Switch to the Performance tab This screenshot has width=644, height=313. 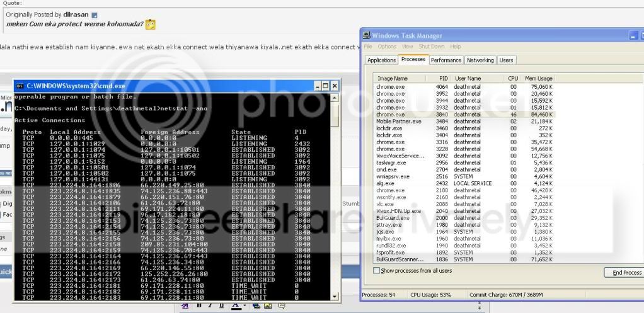446,60
